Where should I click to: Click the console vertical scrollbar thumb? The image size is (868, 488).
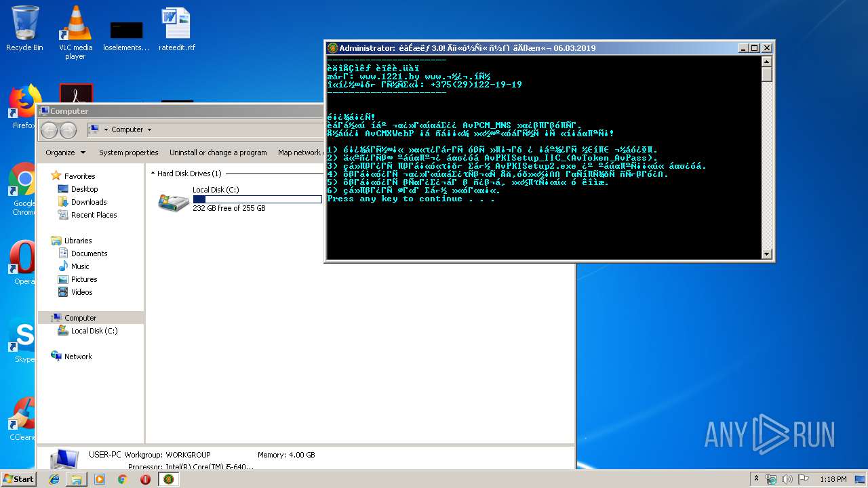click(767, 73)
